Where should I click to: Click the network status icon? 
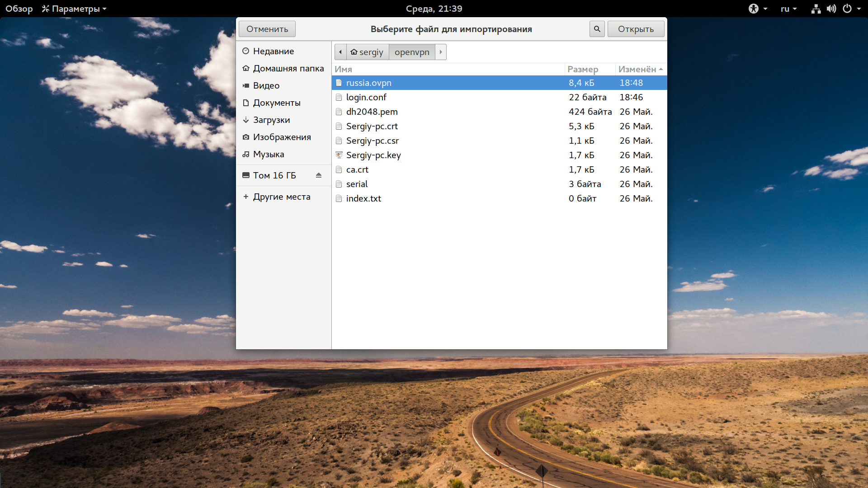pos(816,9)
